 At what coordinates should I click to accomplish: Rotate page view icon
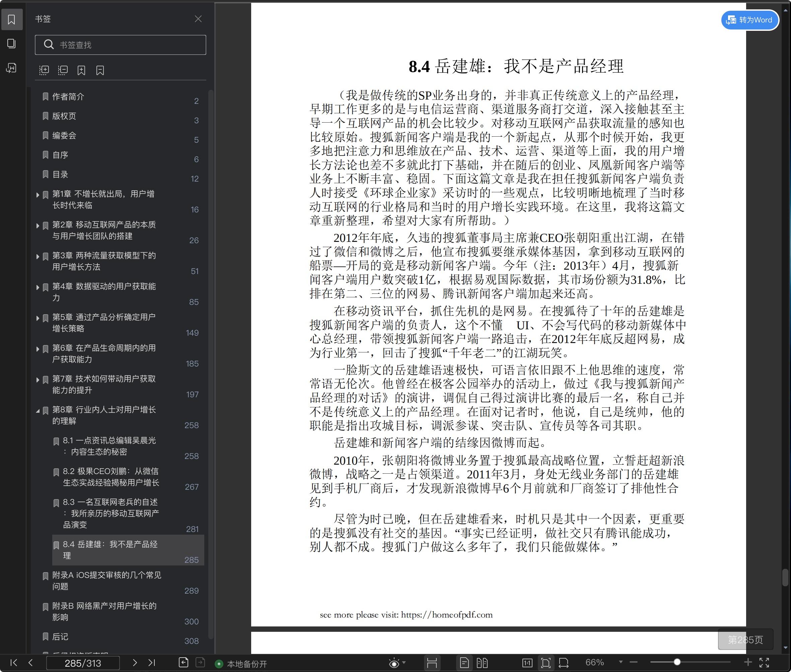(x=564, y=663)
